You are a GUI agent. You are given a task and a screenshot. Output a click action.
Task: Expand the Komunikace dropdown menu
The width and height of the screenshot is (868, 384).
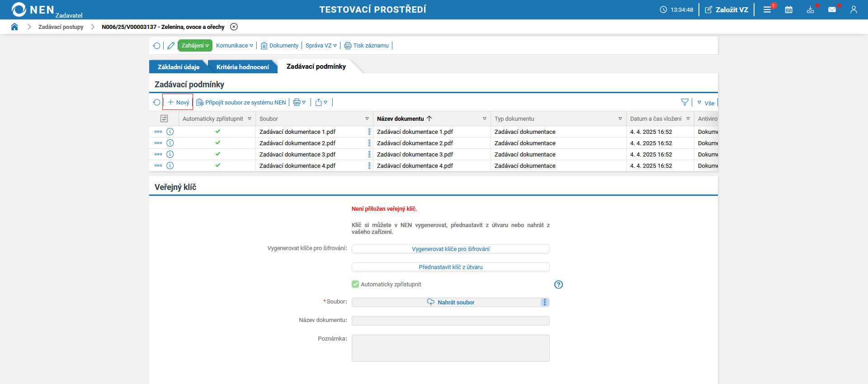[x=234, y=46]
